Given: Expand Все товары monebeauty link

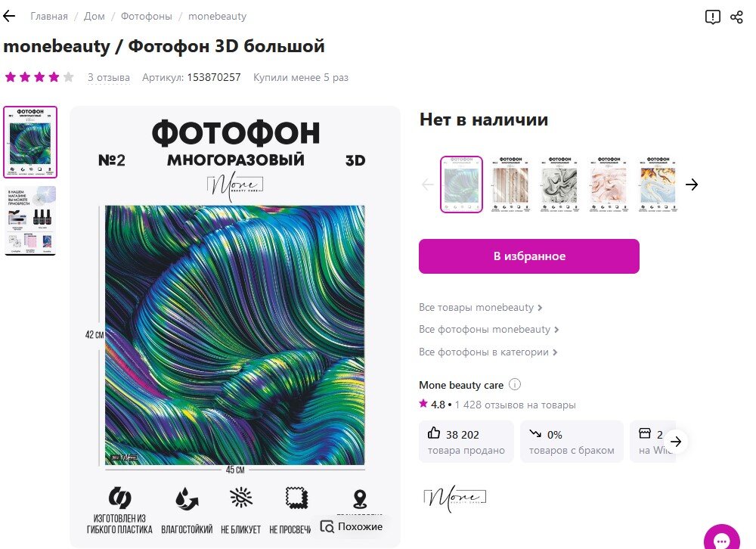Looking at the screenshot, I should point(481,307).
